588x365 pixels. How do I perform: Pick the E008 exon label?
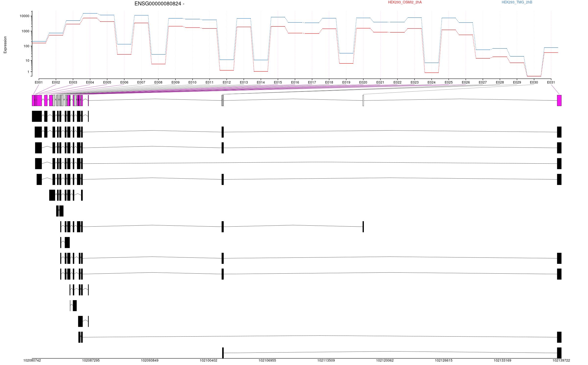[158, 83]
